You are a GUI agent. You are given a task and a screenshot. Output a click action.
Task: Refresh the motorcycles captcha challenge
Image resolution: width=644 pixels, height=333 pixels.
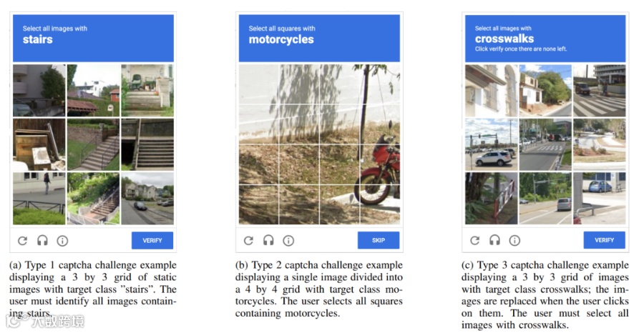pos(248,241)
